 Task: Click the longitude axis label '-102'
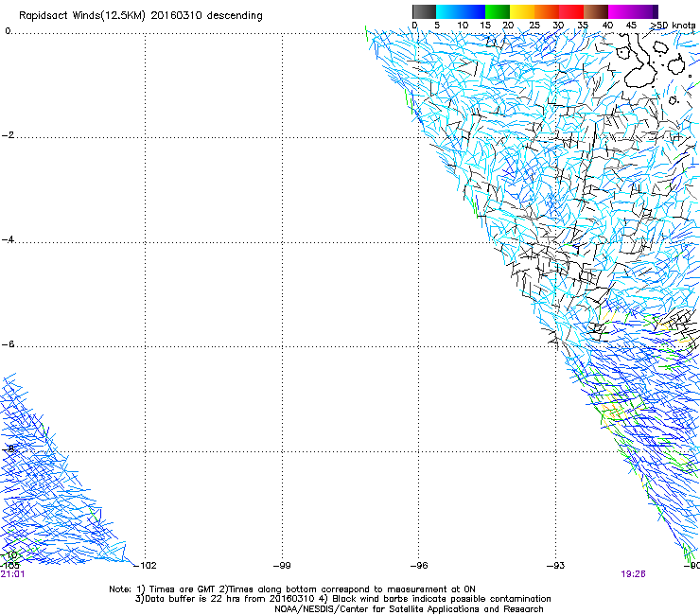(146, 566)
